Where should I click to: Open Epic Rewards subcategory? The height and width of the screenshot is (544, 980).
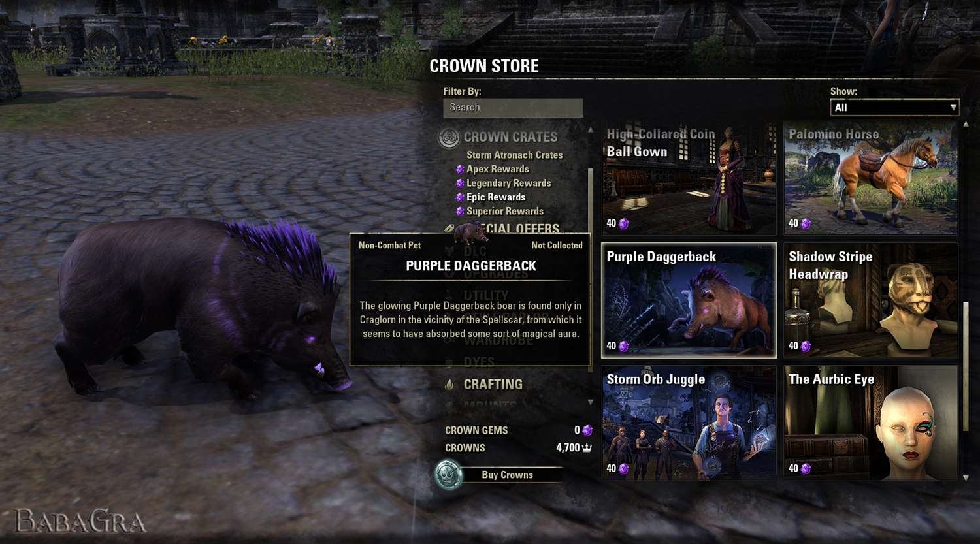496,197
